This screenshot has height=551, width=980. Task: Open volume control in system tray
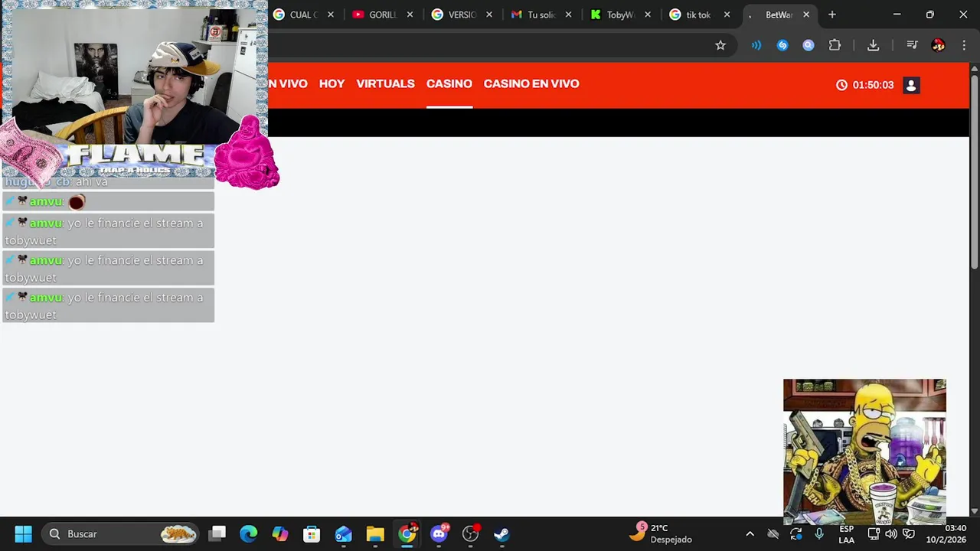890,534
